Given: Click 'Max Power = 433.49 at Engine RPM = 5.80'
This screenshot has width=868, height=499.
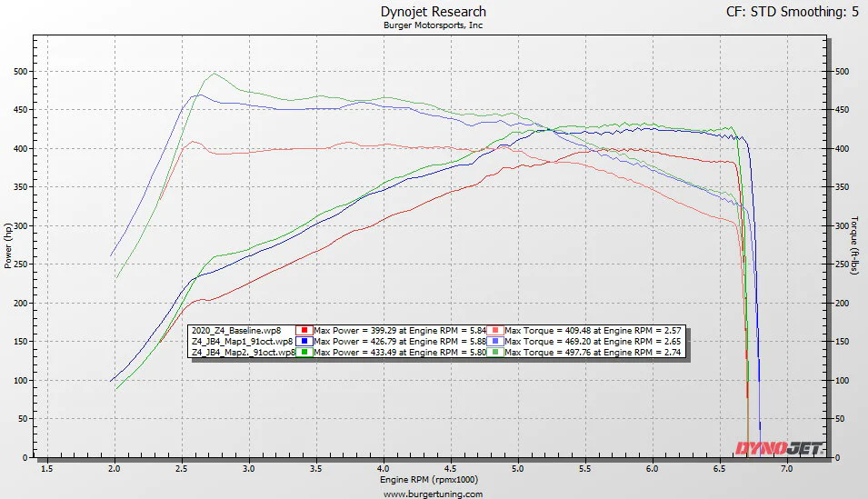Looking at the screenshot, I should (400, 352).
